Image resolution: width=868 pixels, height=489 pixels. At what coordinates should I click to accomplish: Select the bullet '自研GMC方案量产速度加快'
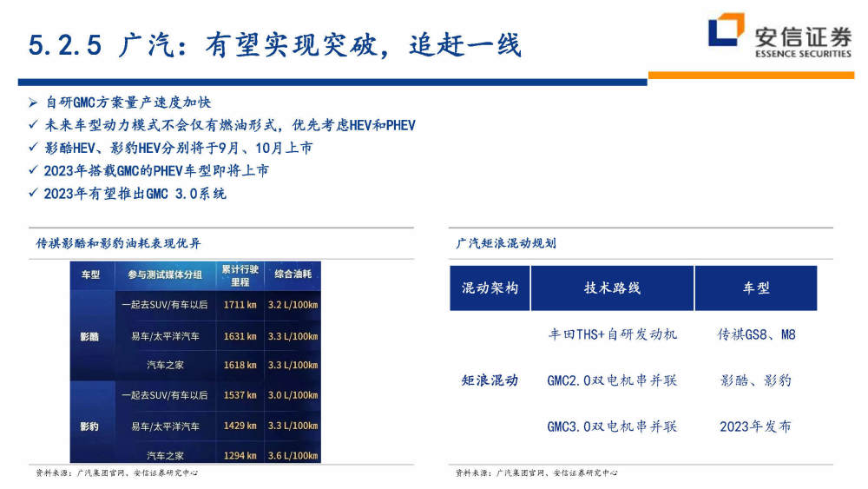coord(128,102)
